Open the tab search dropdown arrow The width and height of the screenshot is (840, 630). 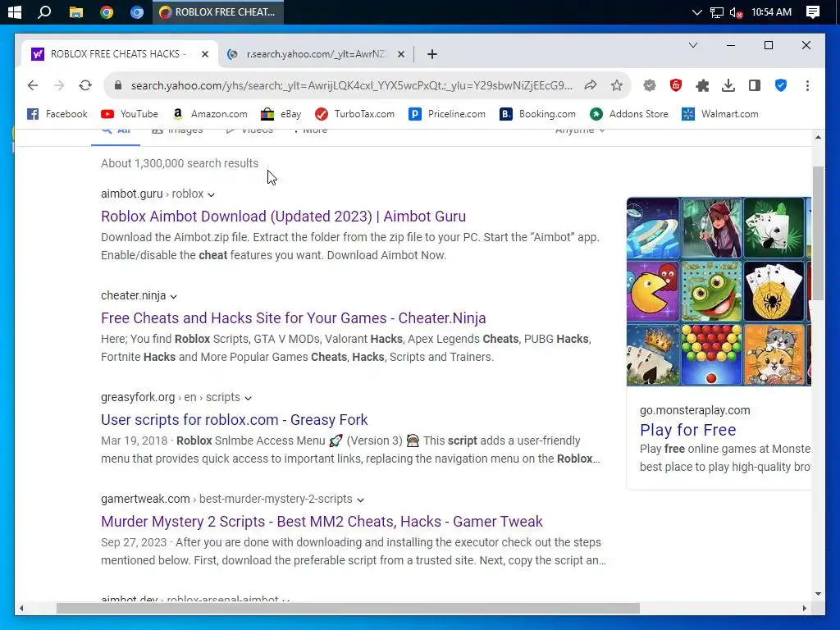pos(692,46)
